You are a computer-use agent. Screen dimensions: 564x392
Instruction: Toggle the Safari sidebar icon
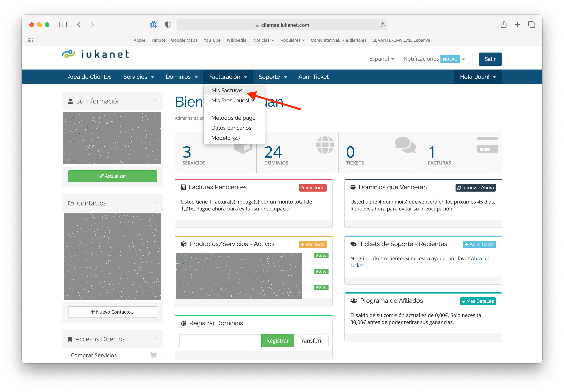(x=63, y=25)
